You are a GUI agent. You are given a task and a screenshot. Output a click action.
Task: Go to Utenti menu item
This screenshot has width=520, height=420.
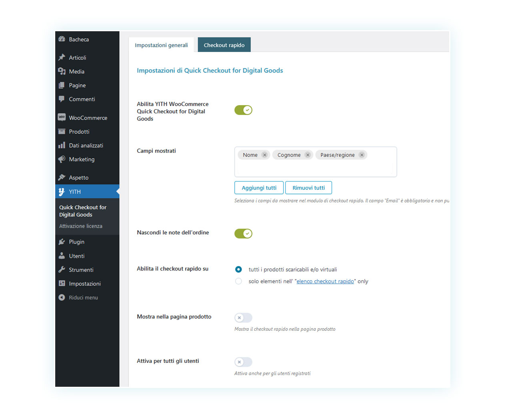87,256
